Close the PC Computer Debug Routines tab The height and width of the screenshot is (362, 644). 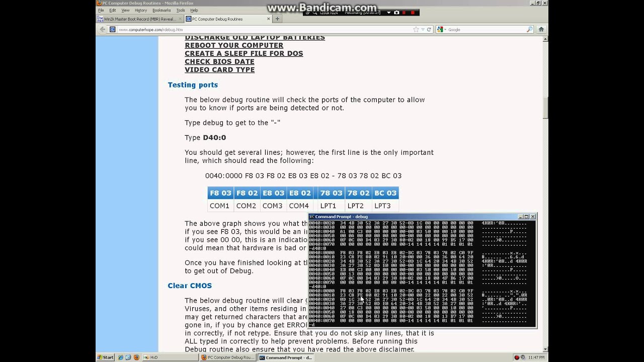pyautogui.click(x=269, y=19)
